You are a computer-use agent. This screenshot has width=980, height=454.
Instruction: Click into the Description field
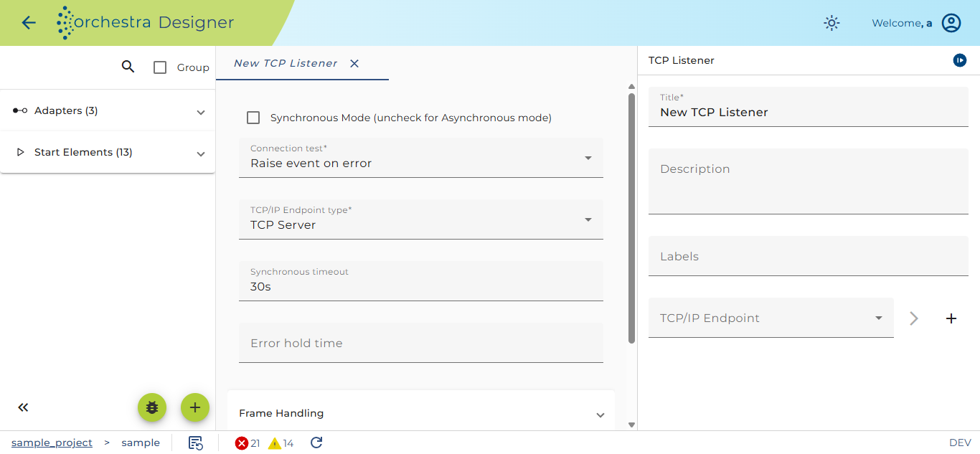coord(809,181)
